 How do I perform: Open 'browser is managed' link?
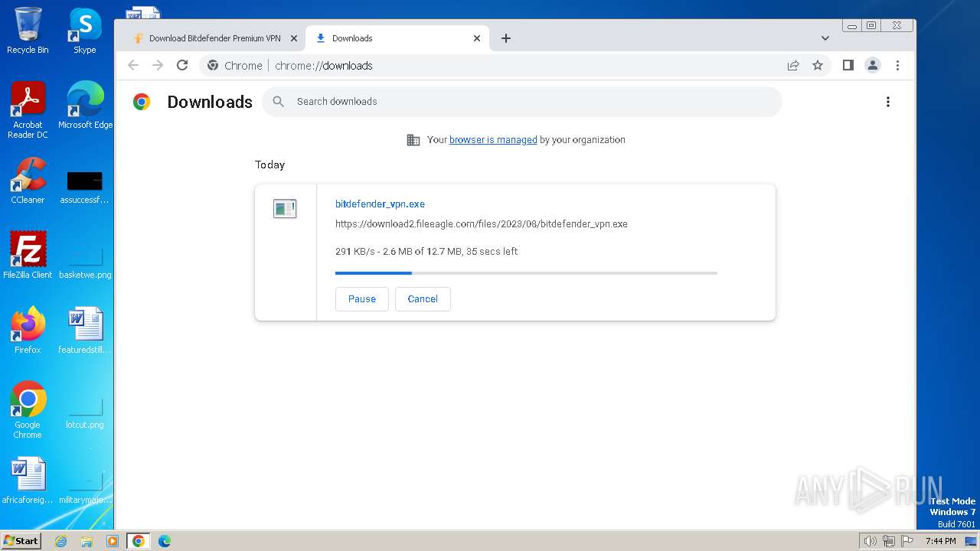click(493, 140)
